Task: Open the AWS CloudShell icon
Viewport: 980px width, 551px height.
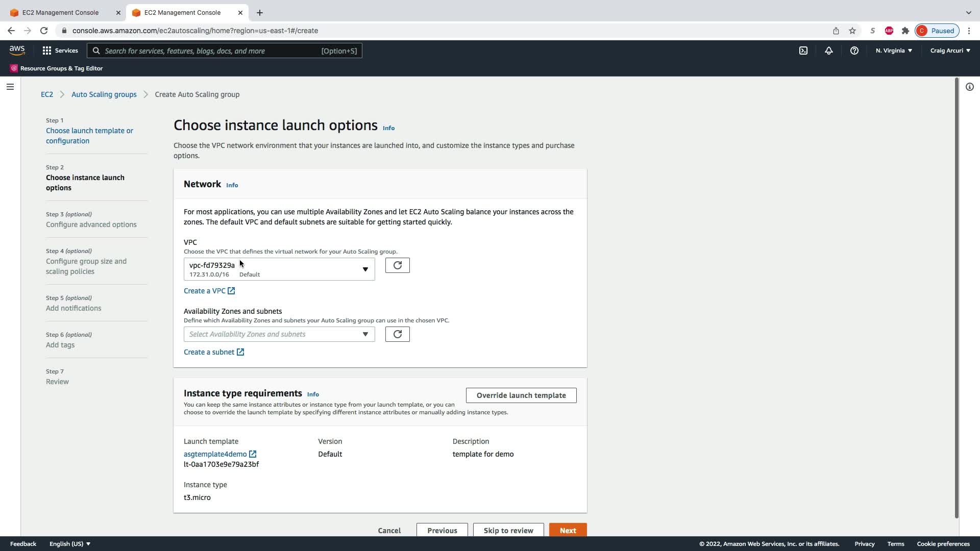Action: (803, 51)
